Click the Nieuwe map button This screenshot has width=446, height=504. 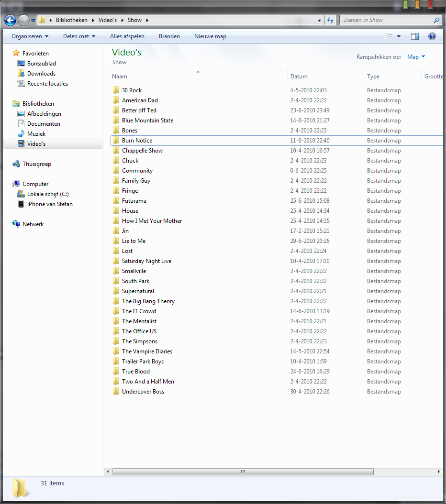(210, 36)
